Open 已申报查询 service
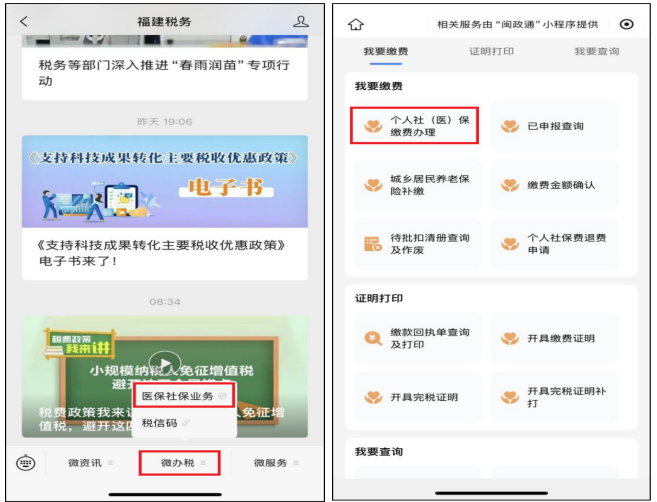The width and height of the screenshot is (657, 502). pyautogui.click(x=554, y=127)
